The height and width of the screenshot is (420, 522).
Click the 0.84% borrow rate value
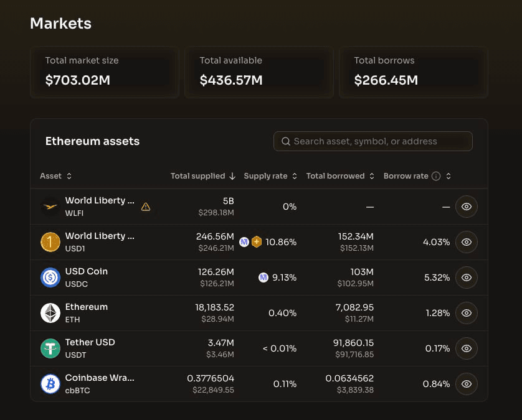pos(436,384)
